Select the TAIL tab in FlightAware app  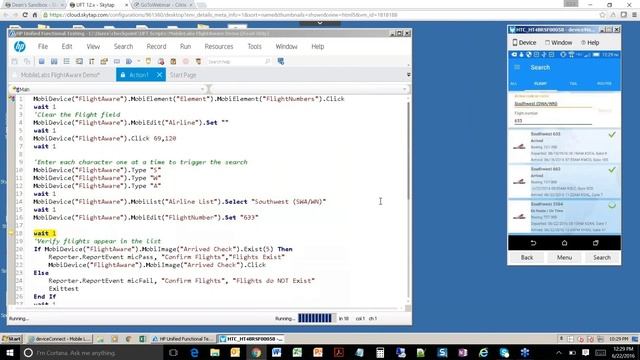click(573, 84)
